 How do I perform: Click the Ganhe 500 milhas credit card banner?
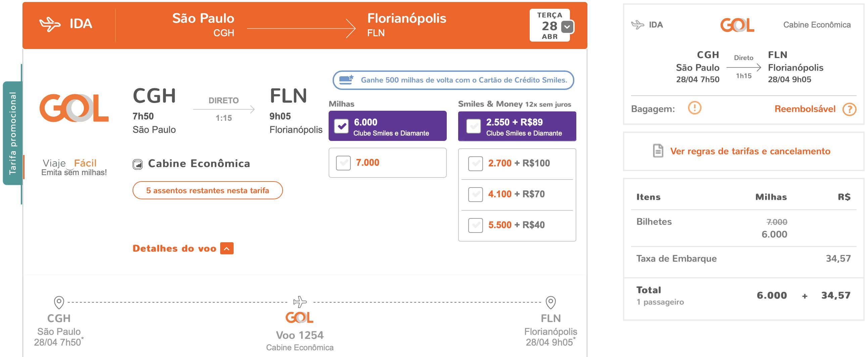coord(453,80)
